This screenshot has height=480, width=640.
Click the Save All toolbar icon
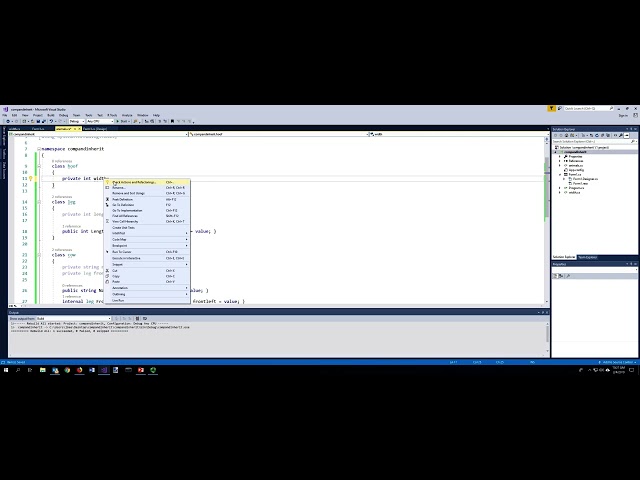(43, 121)
